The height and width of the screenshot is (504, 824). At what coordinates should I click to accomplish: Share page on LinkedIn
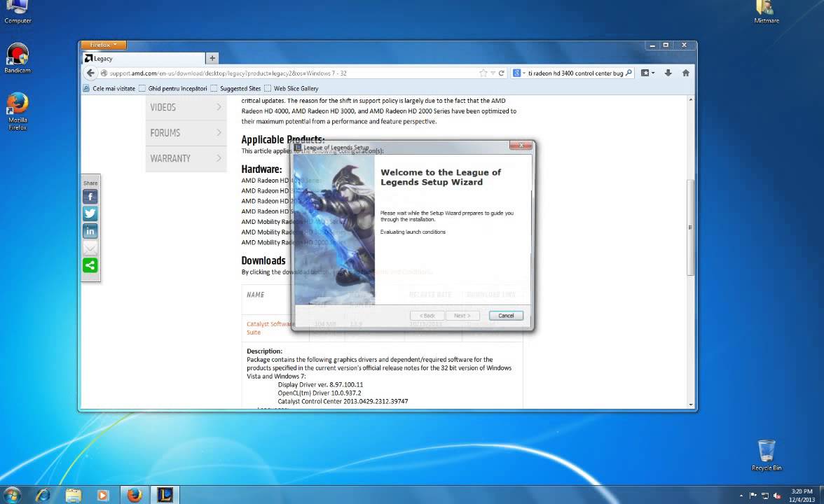click(90, 231)
